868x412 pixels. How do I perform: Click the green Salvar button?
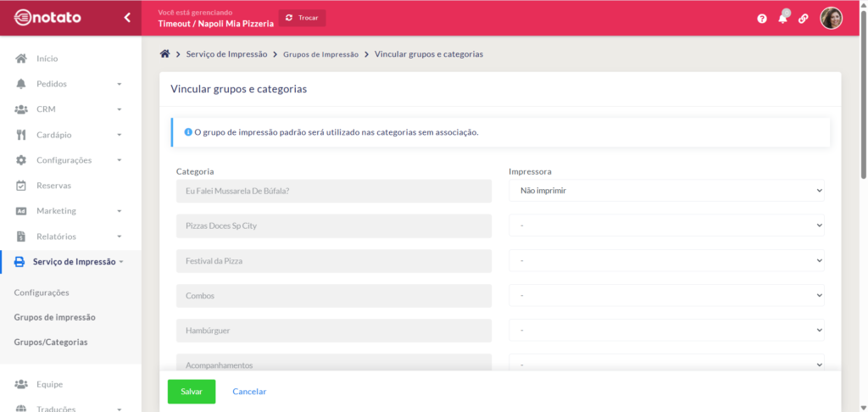point(191,392)
